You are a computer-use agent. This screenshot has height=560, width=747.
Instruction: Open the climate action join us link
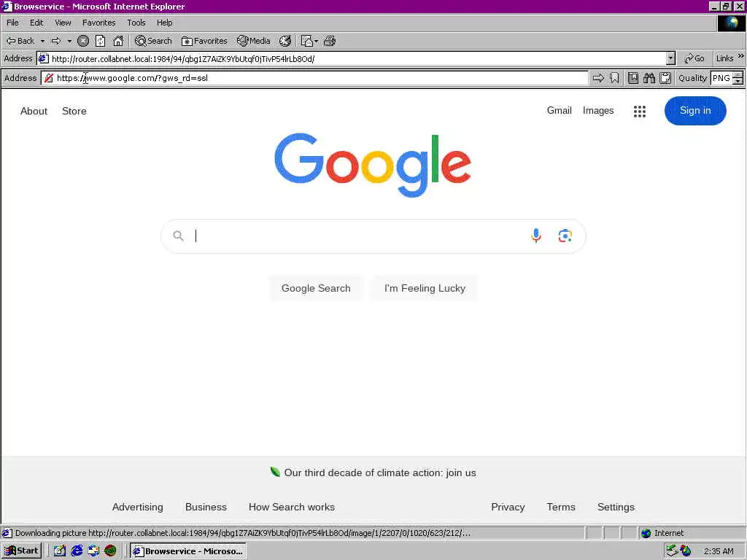[x=380, y=472]
